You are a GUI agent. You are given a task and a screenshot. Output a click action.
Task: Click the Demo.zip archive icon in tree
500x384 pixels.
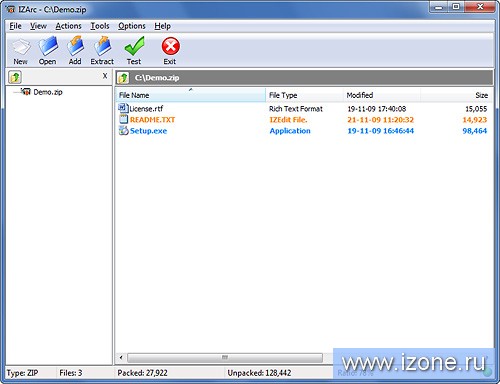point(26,91)
